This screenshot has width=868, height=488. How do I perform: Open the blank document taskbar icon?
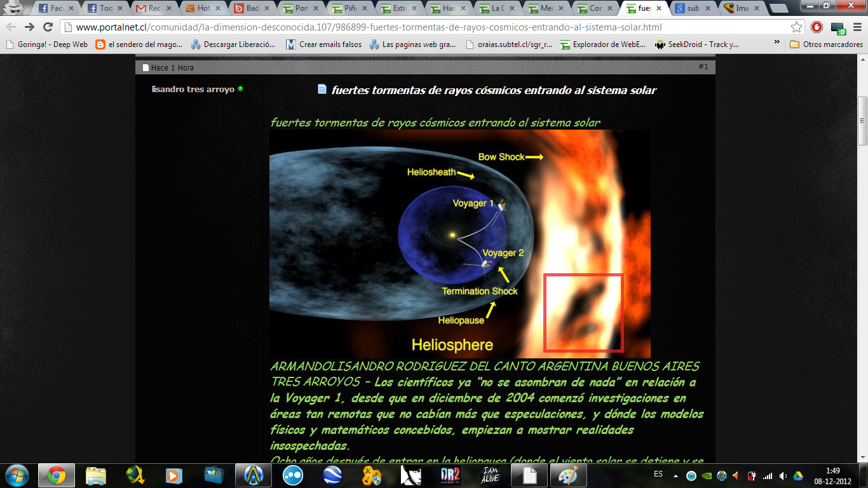pyautogui.click(x=529, y=475)
